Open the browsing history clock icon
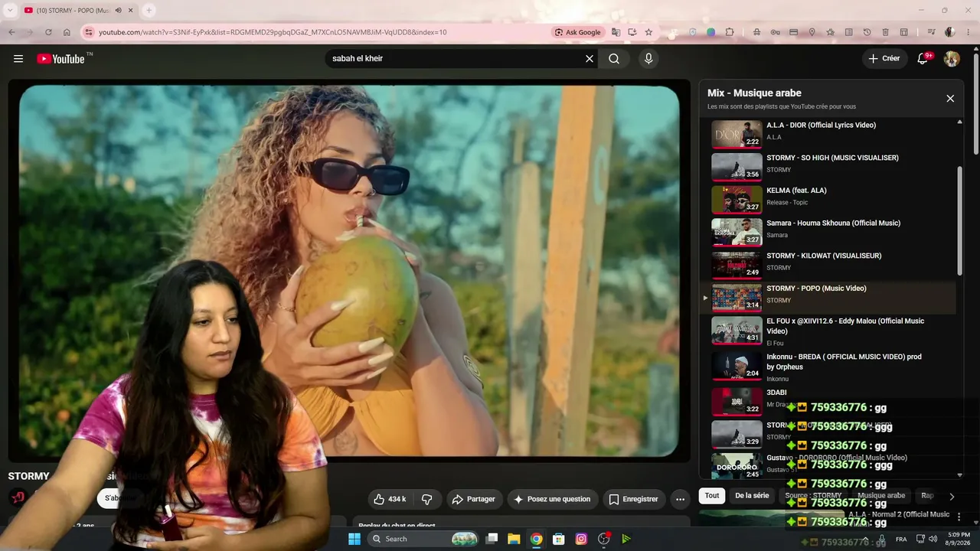This screenshot has height=551, width=980. click(x=867, y=32)
